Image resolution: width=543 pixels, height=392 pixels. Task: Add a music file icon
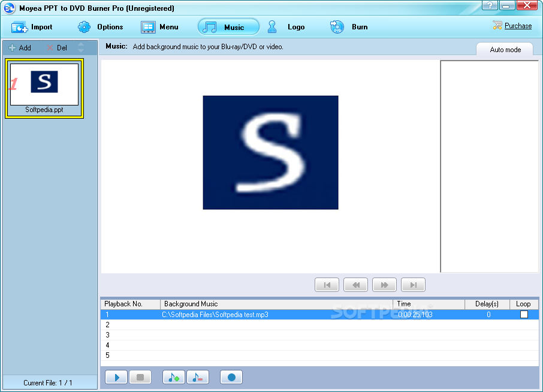click(x=173, y=377)
